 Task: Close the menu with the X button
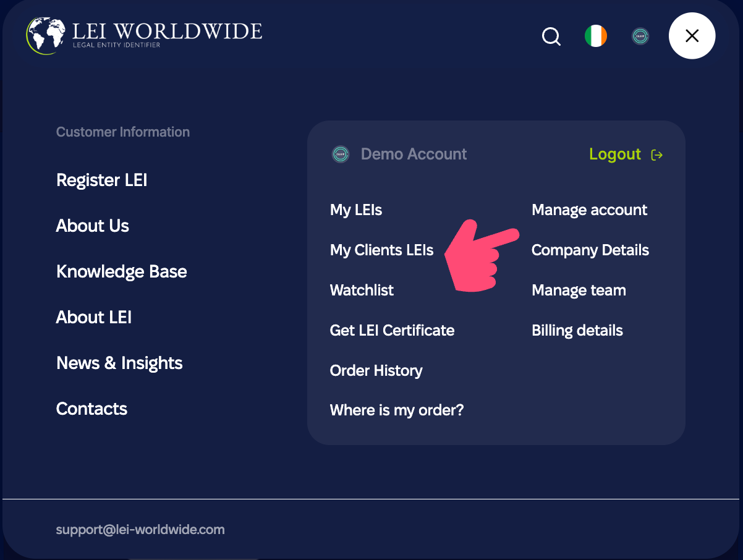pyautogui.click(x=692, y=36)
